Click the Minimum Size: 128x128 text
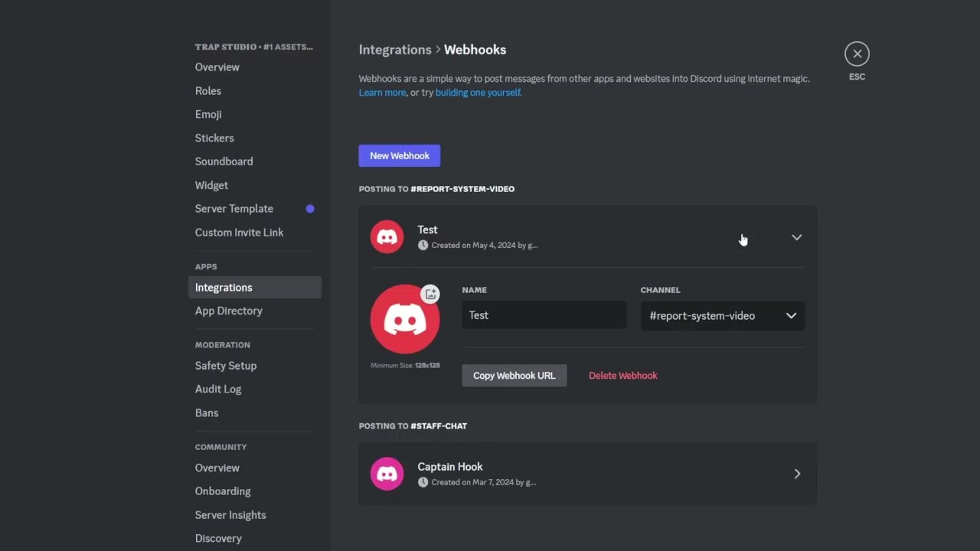 tap(405, 366)
